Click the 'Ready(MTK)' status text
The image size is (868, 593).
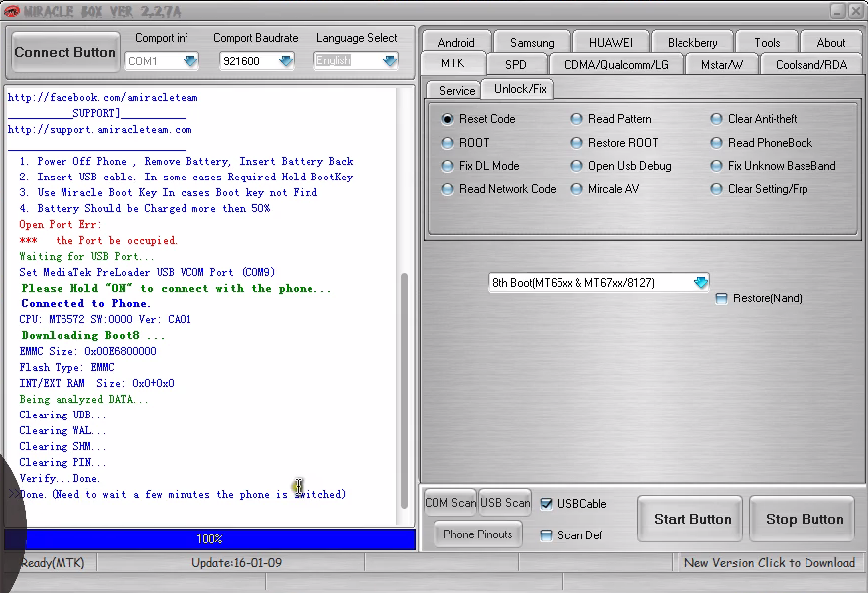53,563
